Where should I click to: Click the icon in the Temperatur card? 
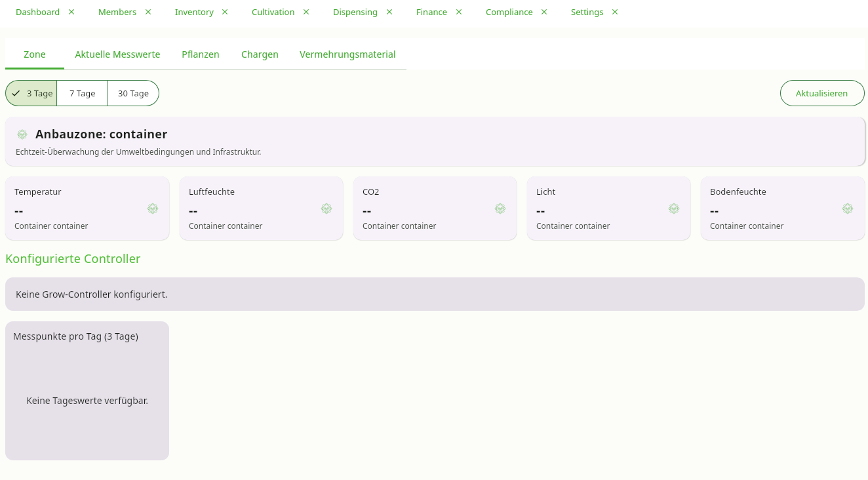153,209
